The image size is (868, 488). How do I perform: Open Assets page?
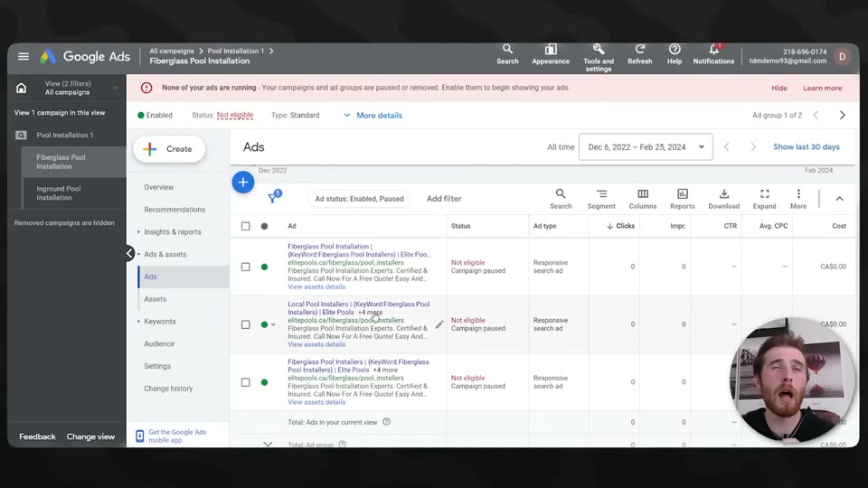pyautogui.click(x=155, y=299)
